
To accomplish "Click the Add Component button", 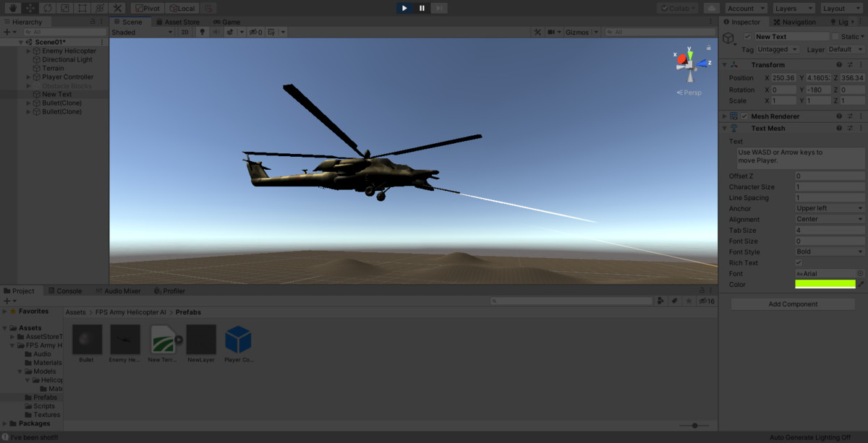I will tap(792, 304).
